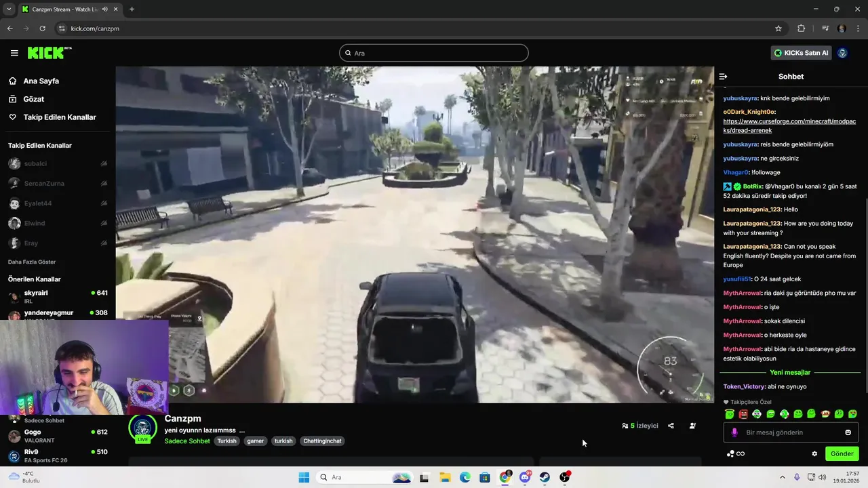The image size is (868, 488).
Task: Select the last heart-eyes emote
Action: 853,413
